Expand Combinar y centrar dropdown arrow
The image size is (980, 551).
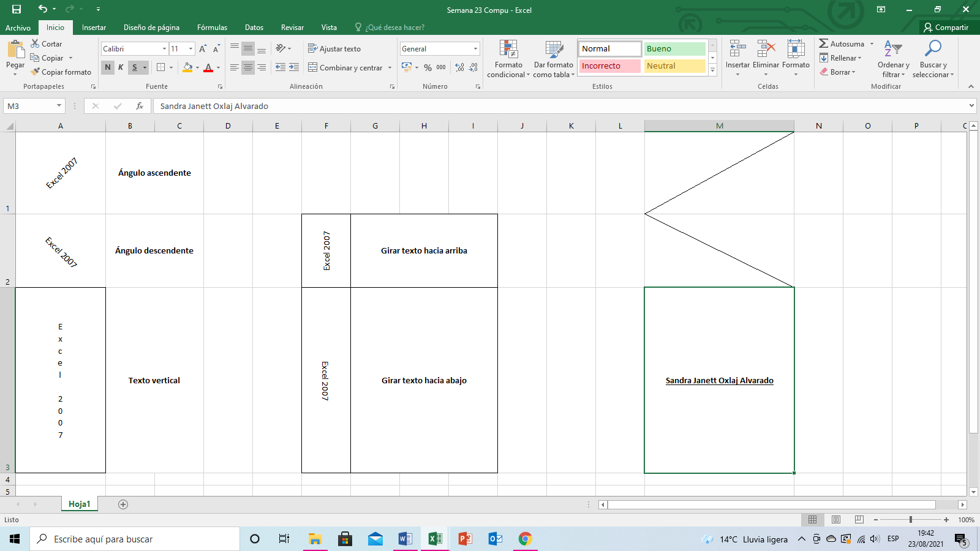390,67
